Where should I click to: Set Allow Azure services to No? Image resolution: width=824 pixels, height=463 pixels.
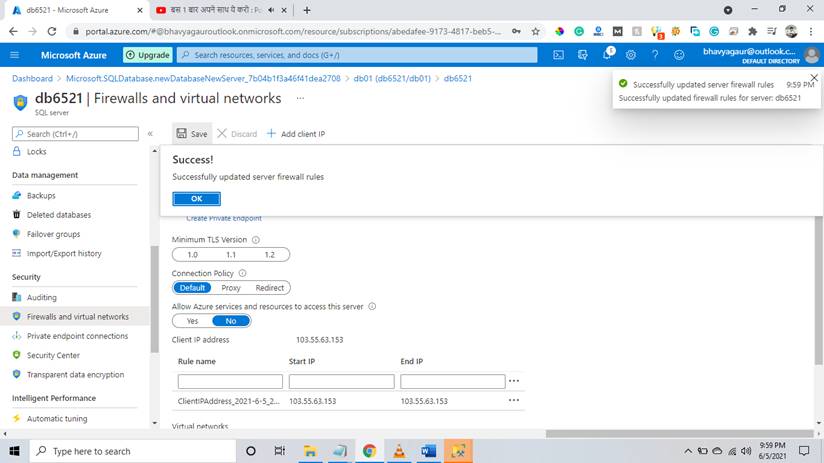tap(231, 321)
